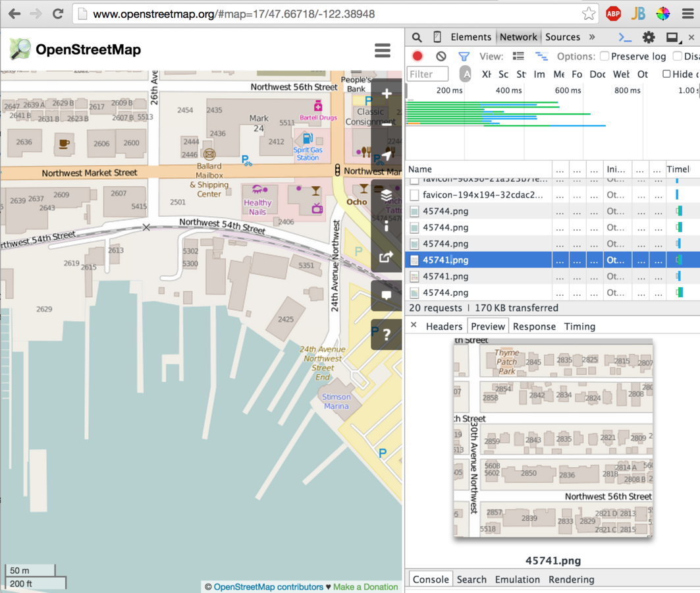Screen dimensions: 700x593
Task: Click the network Filter text field
Action: [x=427, y=74]
